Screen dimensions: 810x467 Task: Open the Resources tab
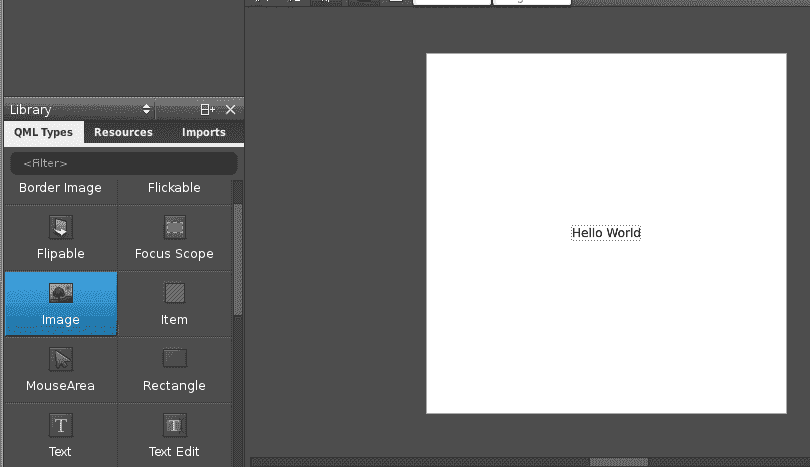click(x=123, y=132)
